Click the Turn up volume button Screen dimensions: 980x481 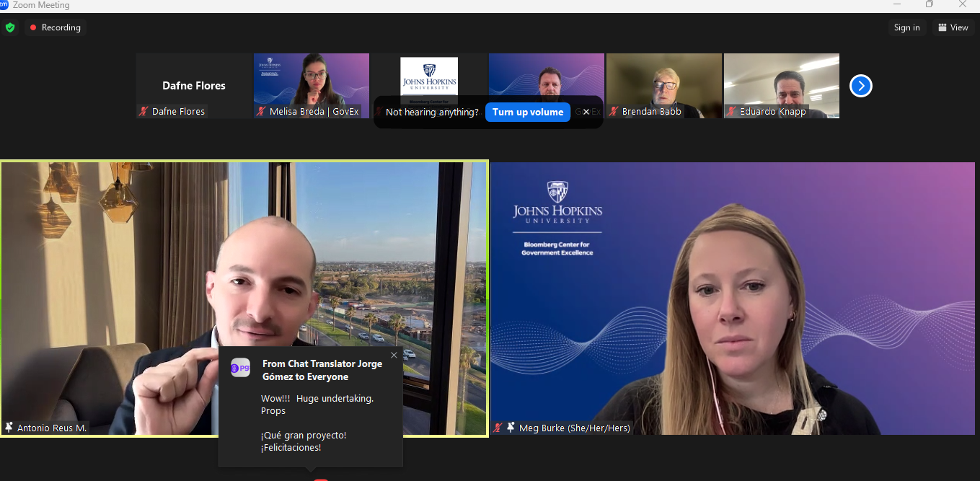point(528,112)
